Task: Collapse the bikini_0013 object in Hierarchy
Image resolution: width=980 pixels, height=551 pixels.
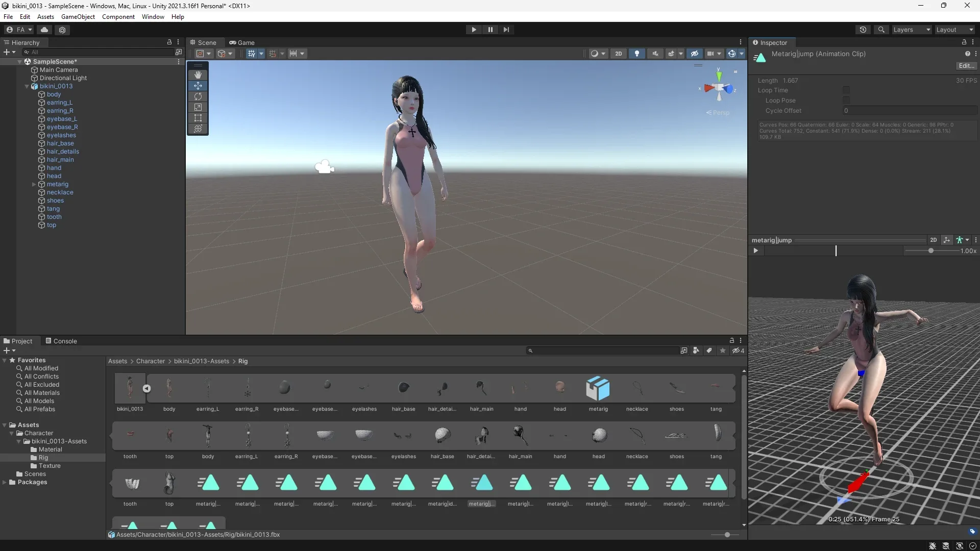Action: click(27, 86)
